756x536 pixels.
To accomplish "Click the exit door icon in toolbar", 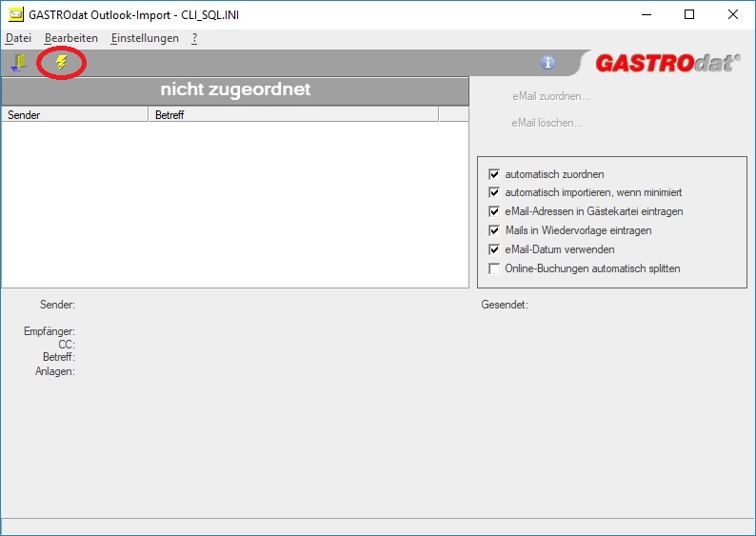I will (19, 63).
